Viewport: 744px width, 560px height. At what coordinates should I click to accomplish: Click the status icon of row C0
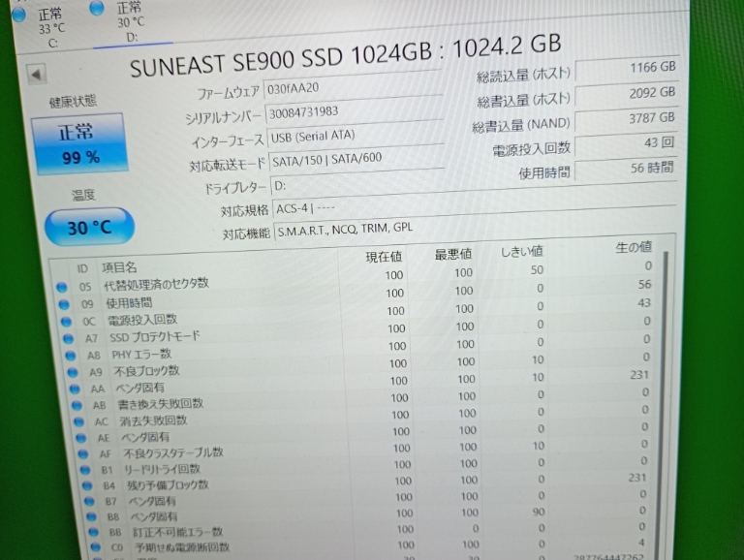pos(95,547)
